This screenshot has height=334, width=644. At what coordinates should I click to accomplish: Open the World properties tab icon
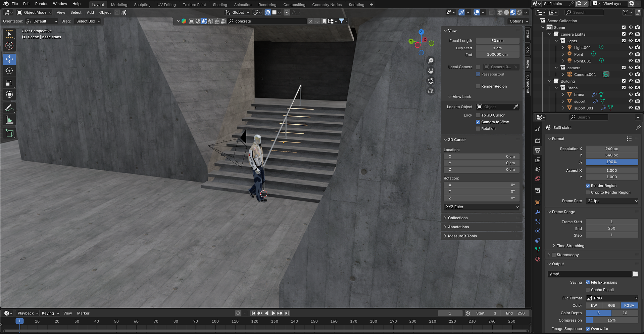(x=538, y=178)
